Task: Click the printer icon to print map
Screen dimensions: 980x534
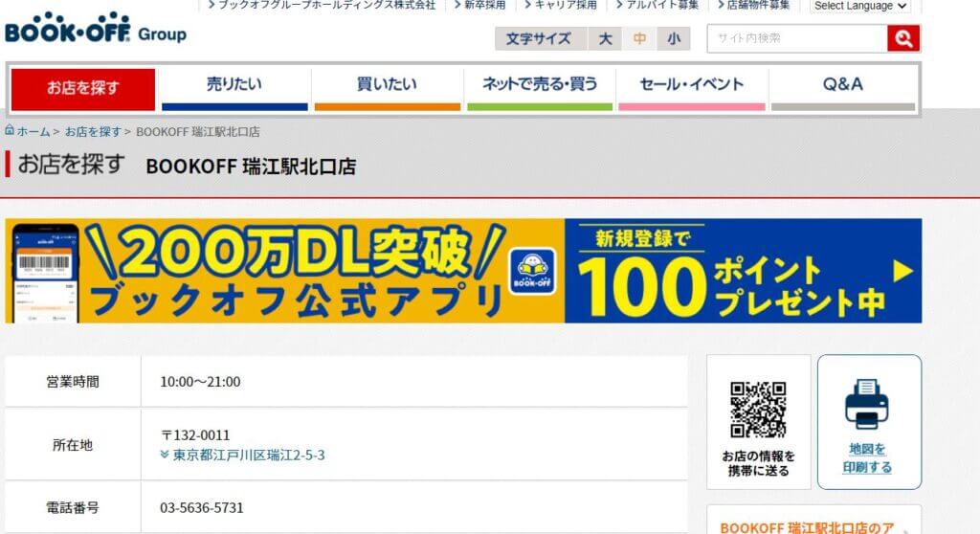Action: coord(867,404)
